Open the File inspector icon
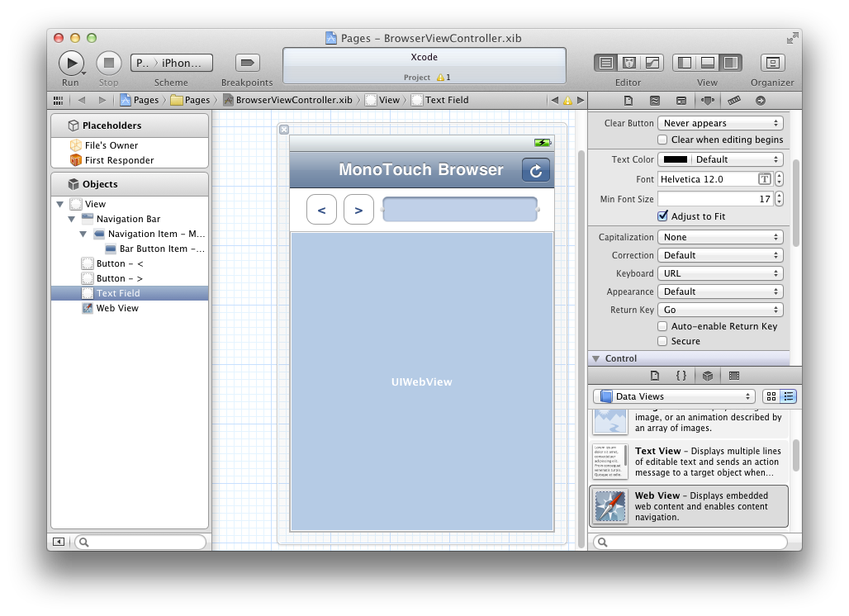The image size is (849, 616). [628, 100]
